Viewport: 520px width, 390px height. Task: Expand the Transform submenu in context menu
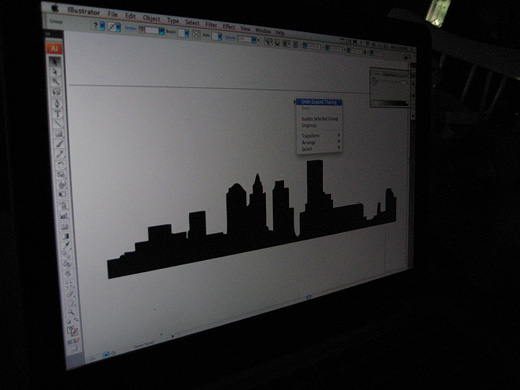(319, 135)
